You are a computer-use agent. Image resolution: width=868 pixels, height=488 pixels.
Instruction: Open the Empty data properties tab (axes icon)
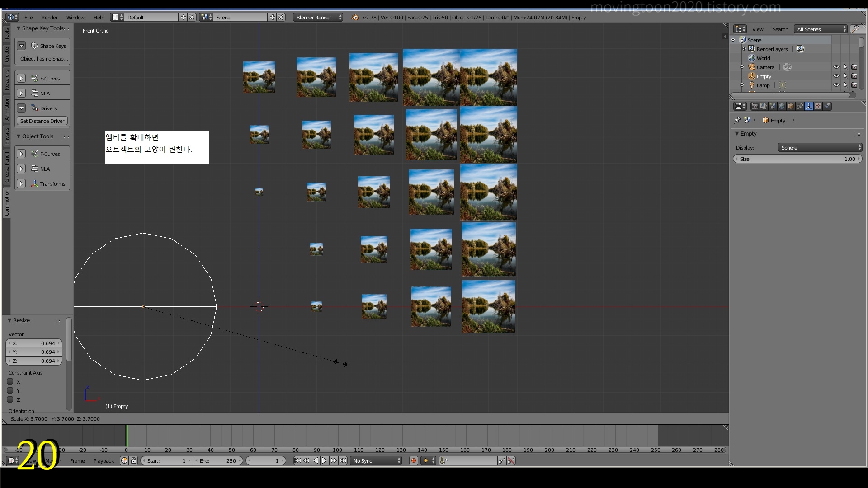click(809, 106)
